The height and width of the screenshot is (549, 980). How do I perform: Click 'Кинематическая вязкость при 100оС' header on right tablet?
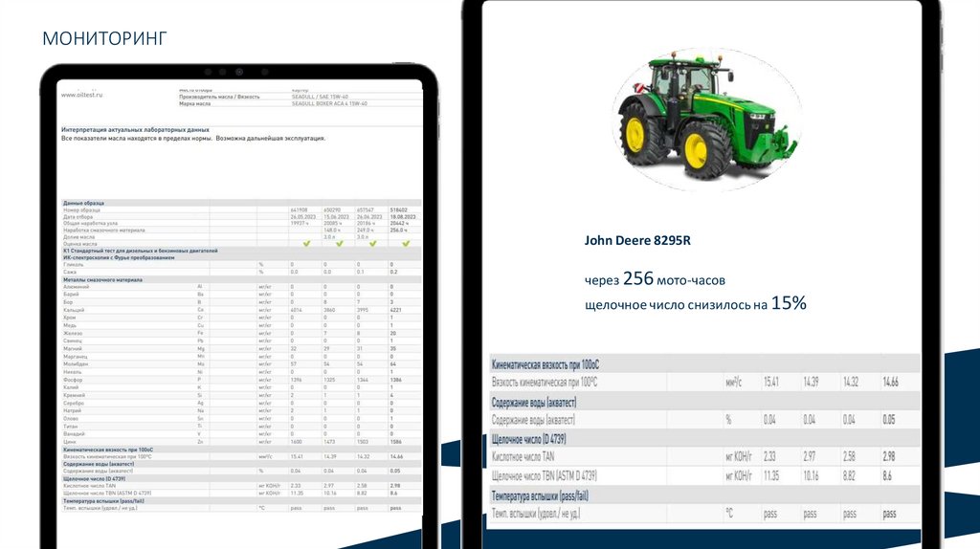(x=546, y=364)
